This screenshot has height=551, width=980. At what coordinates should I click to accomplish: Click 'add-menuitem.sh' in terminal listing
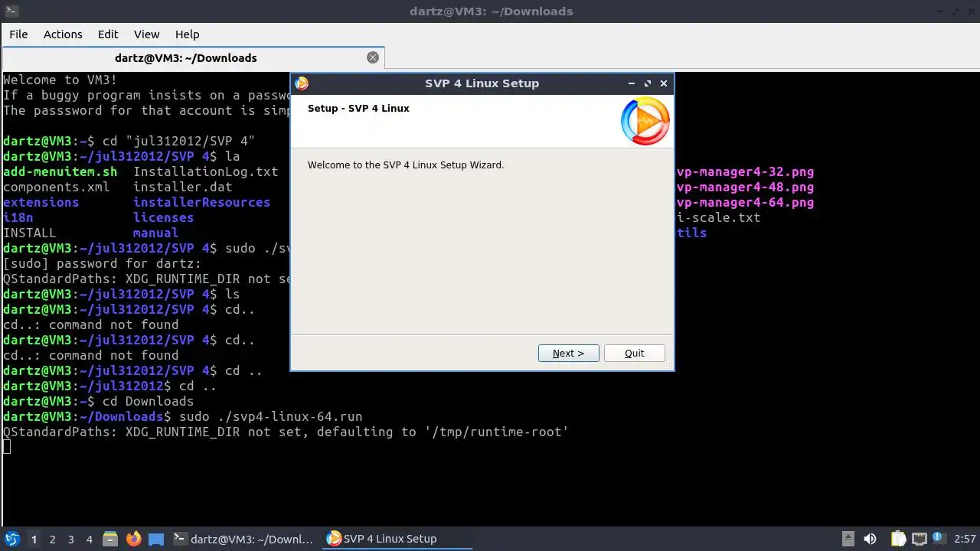(60, 171)
